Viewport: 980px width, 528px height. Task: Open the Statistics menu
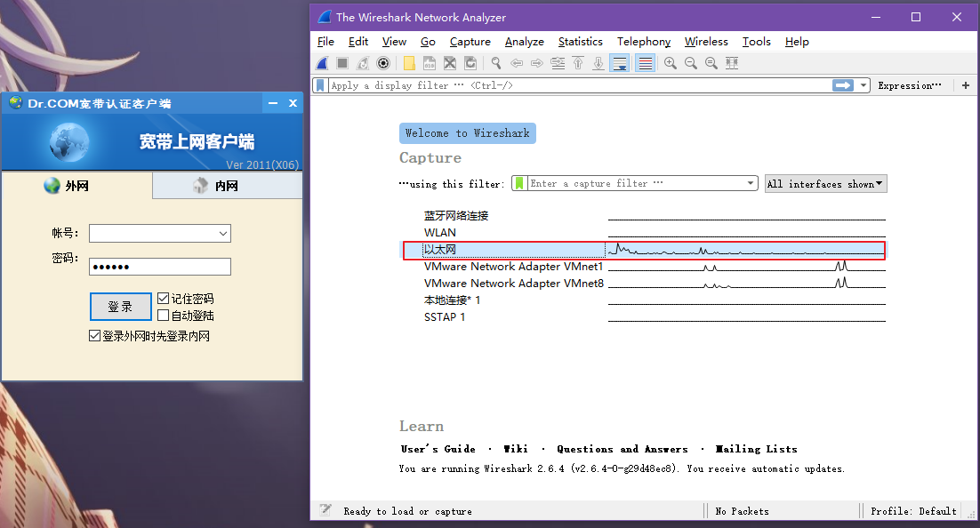pos(581,42)
